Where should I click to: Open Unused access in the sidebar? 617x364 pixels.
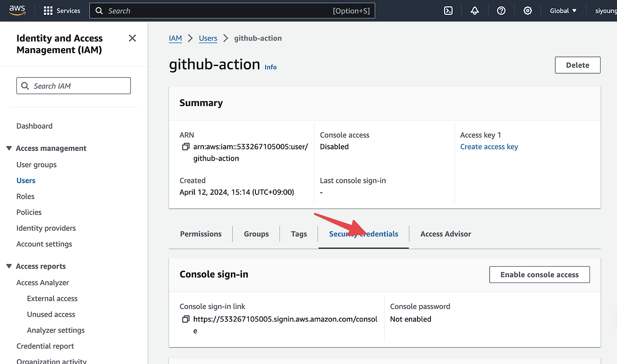click(x=51, y=314)
